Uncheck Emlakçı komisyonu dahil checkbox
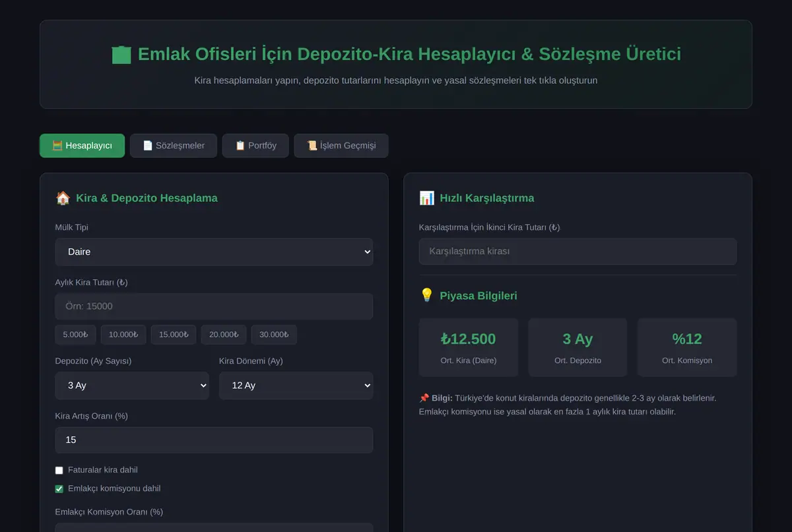The image size is (792, 532). pos(59,489)
